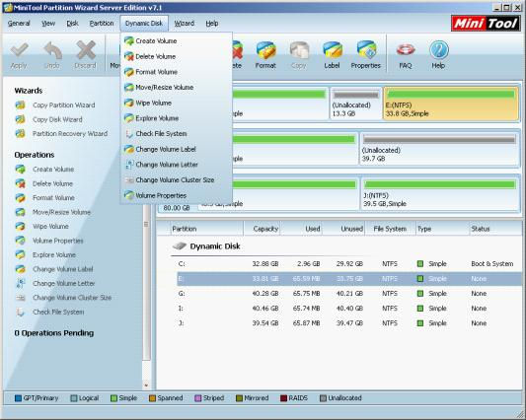Open the Help menu in menu bar
The width and height of the screenshot is (526, 420).
pyautogui.click(x=212, y=24)
